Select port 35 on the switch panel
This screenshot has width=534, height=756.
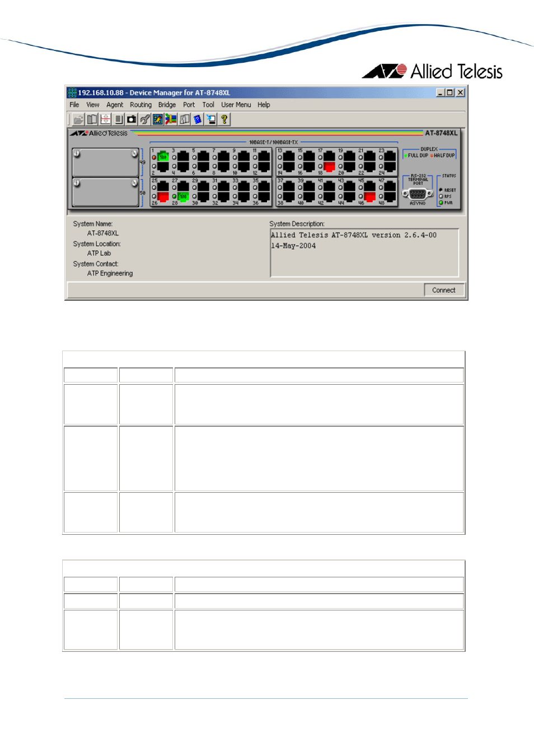click(264, 186)
